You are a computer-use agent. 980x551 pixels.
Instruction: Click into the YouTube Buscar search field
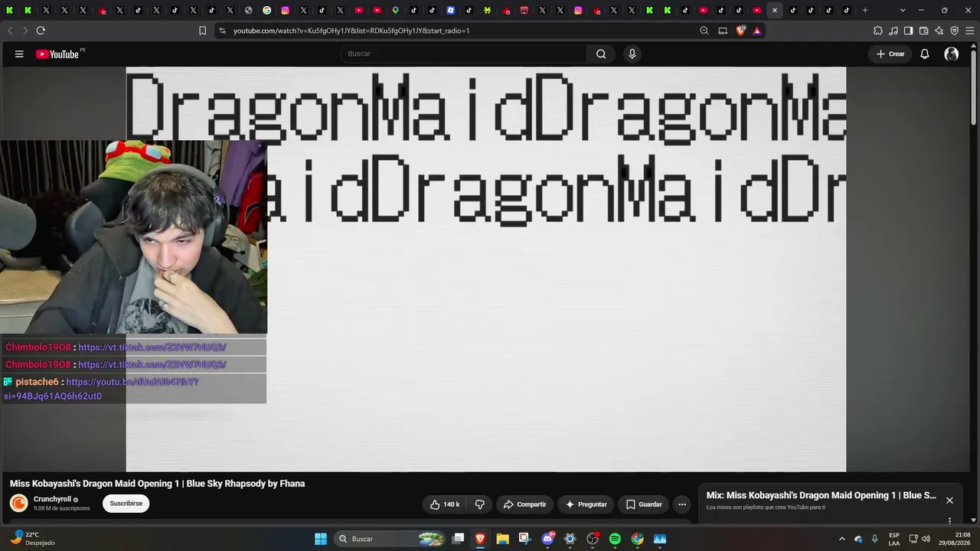(x=463, y=54)
